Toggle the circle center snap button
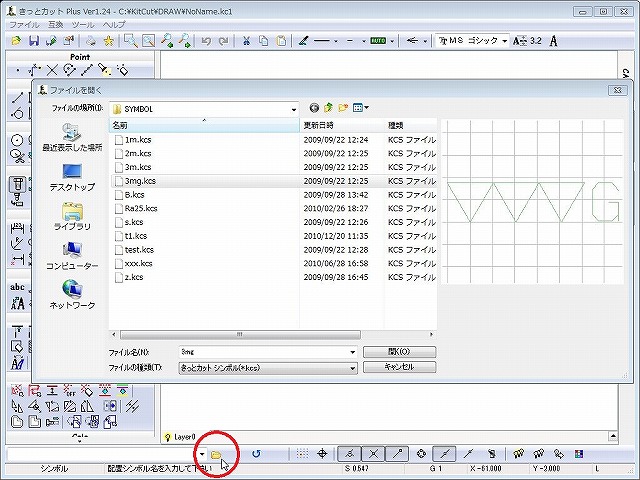This screenshot has height=480, width=640. click(x=421, y=453)
